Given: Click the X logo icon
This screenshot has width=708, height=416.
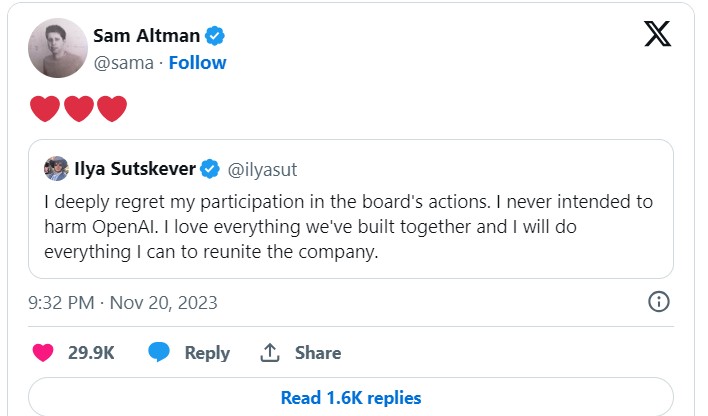Looking at the screenshot, I should click(657, 35).
